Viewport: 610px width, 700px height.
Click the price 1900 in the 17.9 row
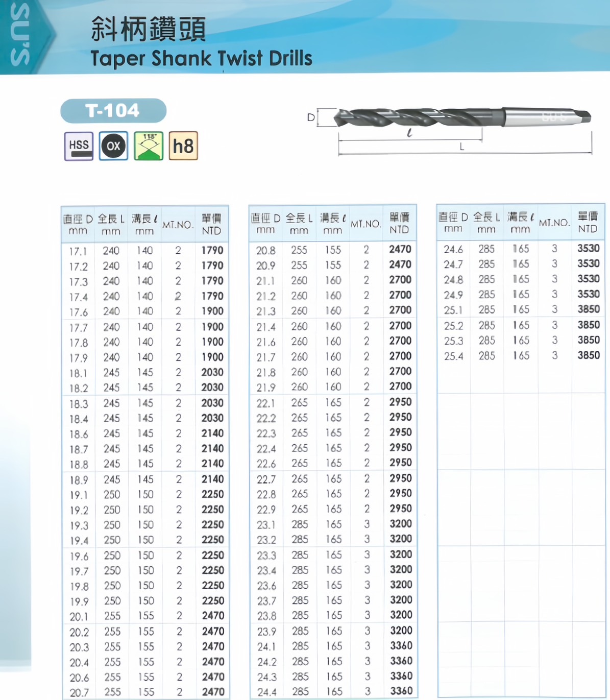click(212, 357)
